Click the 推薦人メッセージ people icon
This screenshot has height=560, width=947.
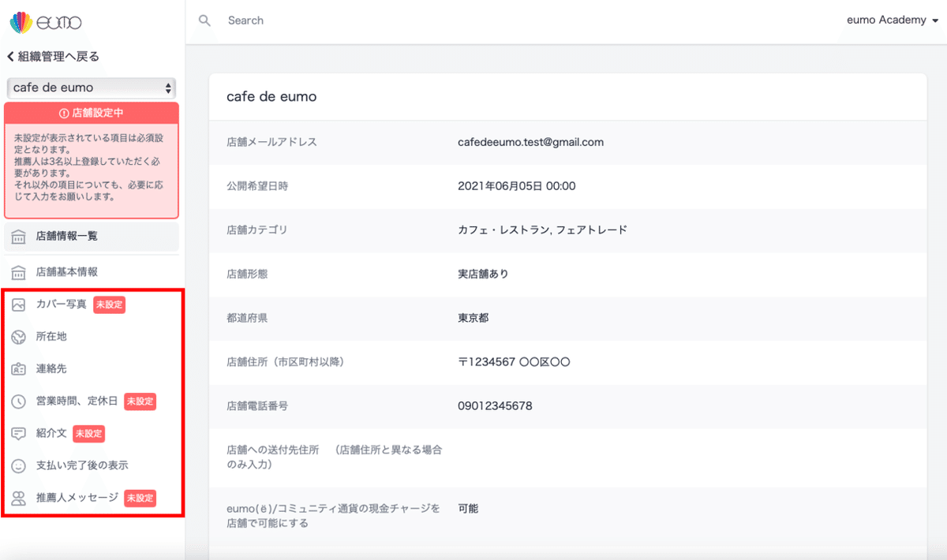click(19, 498)
